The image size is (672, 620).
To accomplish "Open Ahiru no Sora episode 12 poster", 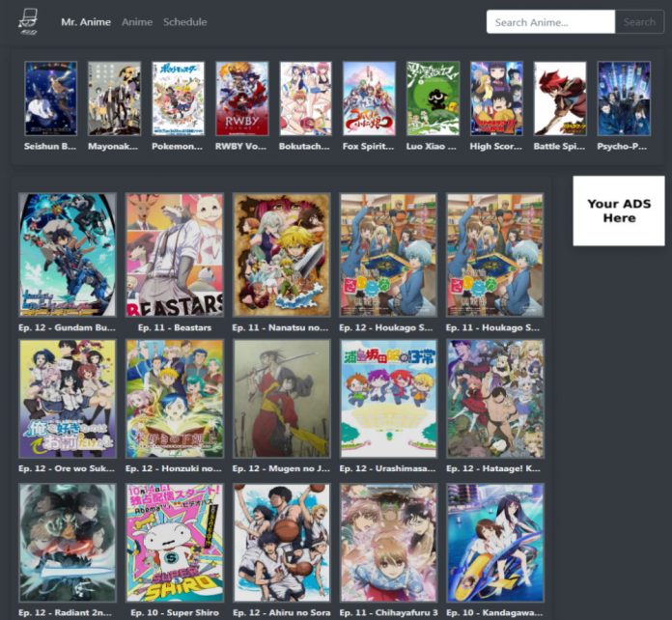I will pyautogui.click(x=282, y=543).
